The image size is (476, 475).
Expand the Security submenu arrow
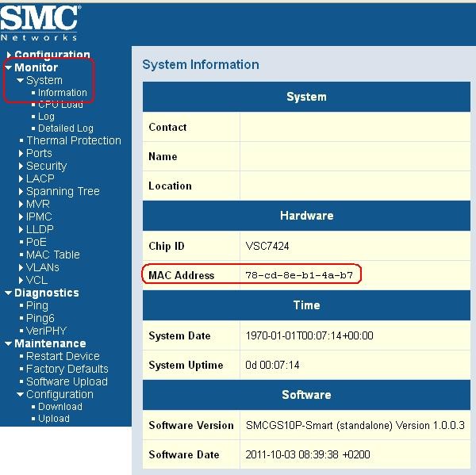(x=21, y=166)
